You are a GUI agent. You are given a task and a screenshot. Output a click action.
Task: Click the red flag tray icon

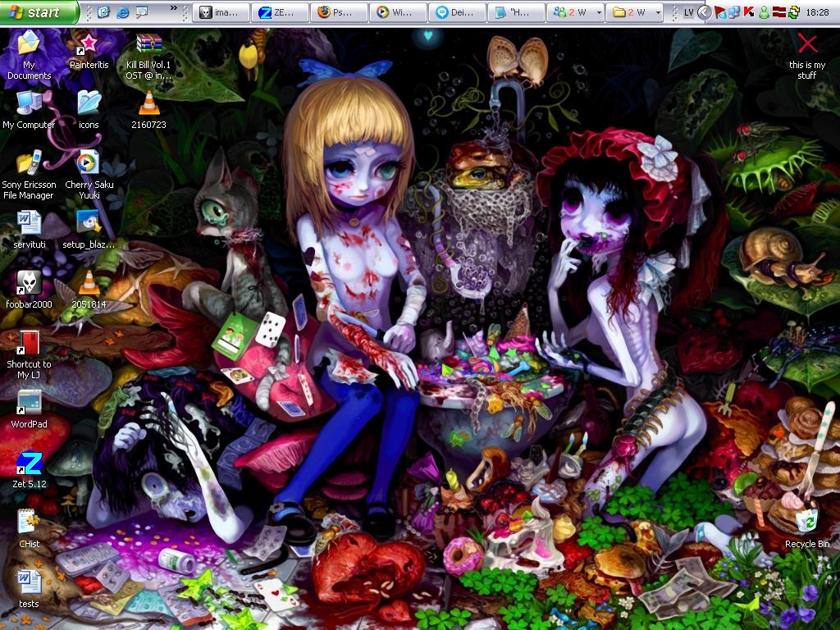point(719,12)
